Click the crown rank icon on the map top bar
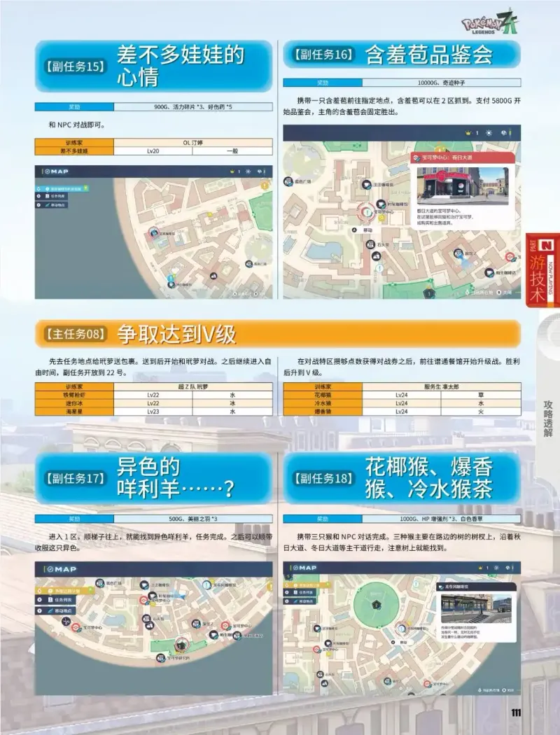 468,132
